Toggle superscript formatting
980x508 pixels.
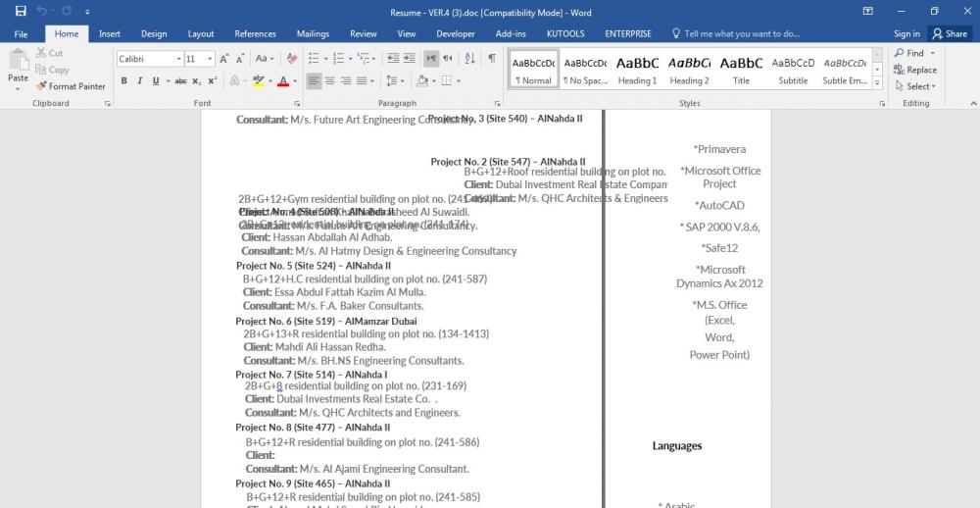pyautogui.click(x=213, y=80)
